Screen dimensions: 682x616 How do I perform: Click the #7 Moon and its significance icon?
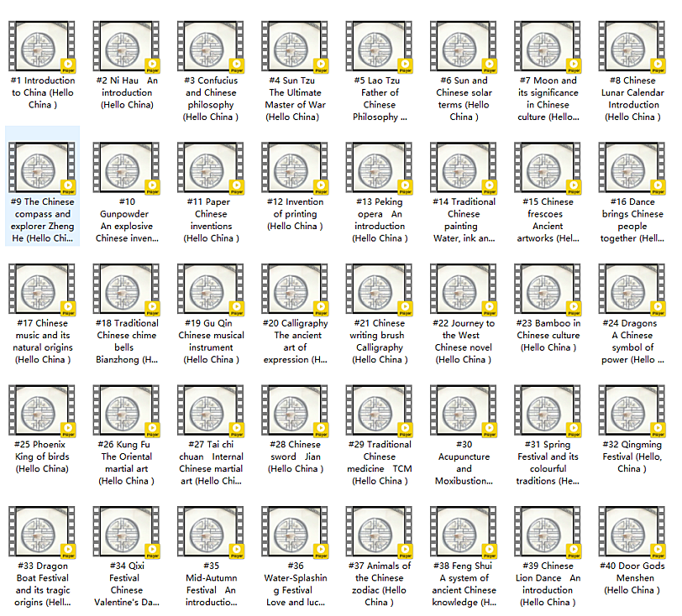548,46
